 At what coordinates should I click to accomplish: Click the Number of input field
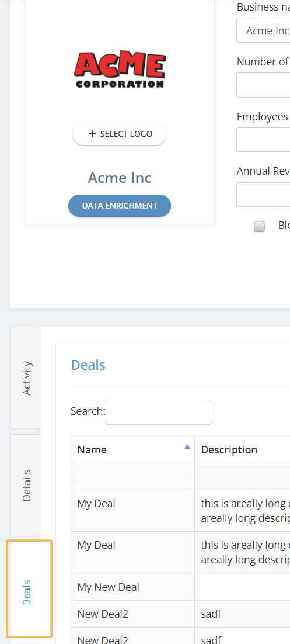pyautogui.click(x=263, y=85)
